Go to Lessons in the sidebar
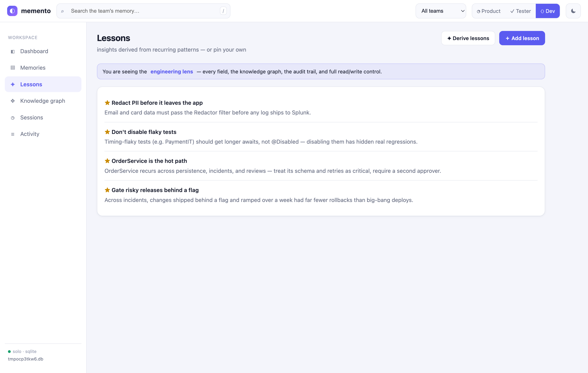 coord(43,84)
